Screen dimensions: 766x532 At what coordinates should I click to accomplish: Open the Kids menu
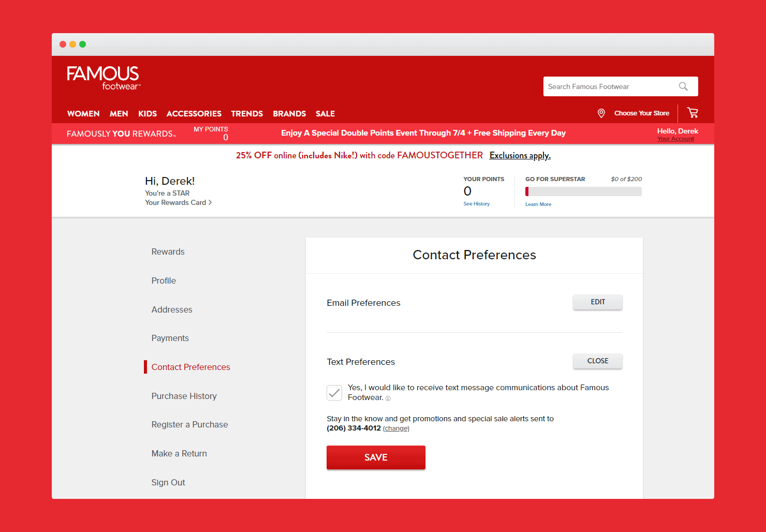[x=148, y=114]
